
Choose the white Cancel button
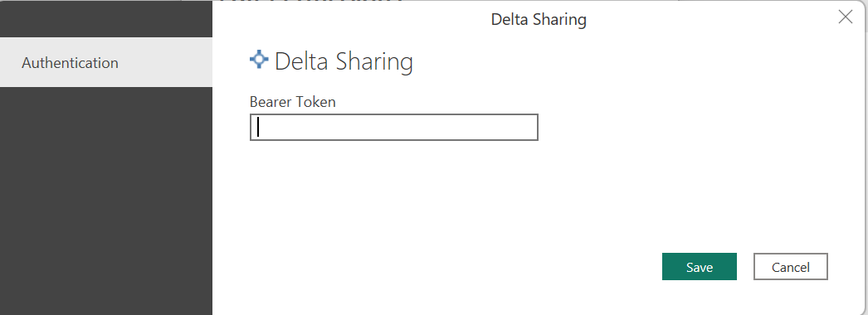[x=791, y=267]
